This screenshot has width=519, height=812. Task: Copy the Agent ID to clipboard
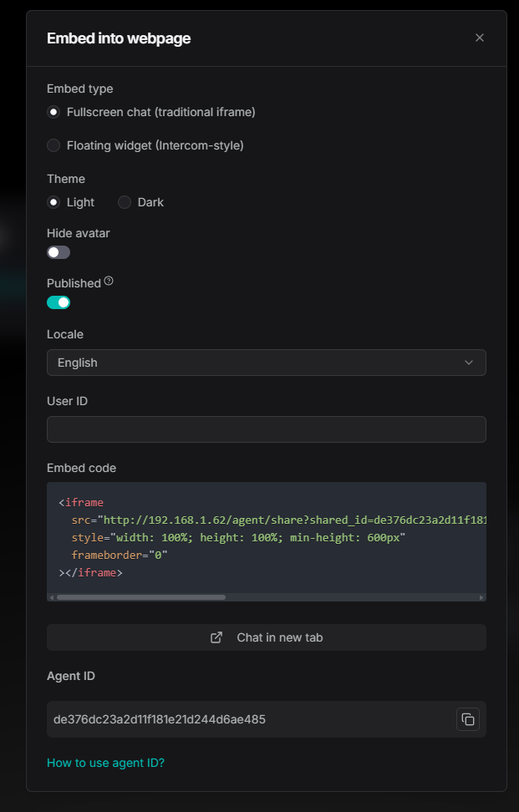468,719
